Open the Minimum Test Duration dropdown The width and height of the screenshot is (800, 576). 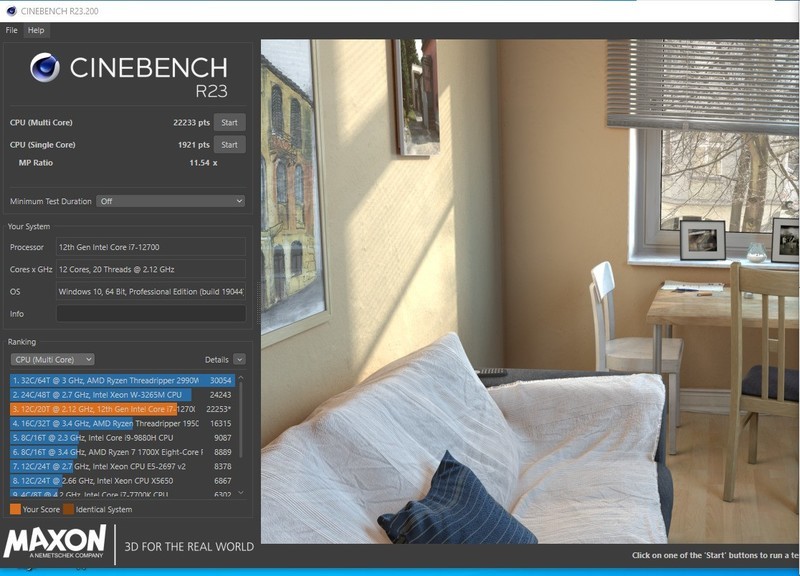[x=170, y=201]
